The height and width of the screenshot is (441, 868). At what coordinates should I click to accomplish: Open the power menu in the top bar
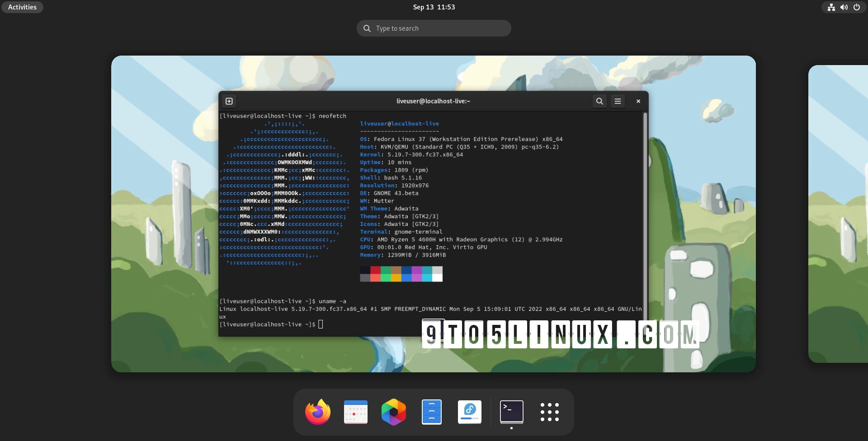click(857, 7)
